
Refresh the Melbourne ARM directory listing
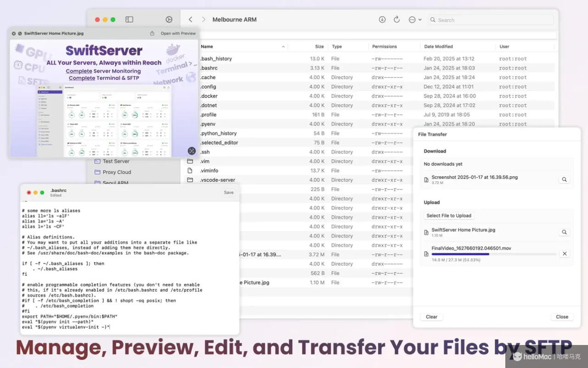point(396,20)
